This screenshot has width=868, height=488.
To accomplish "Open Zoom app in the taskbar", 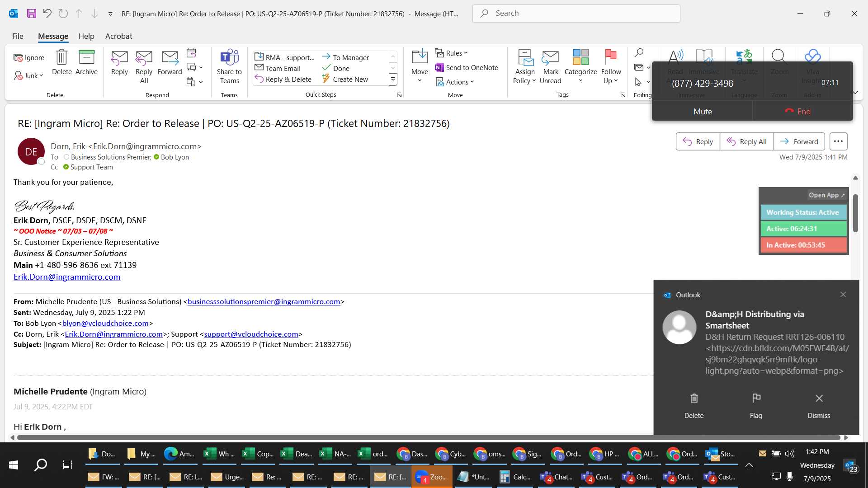I will pyautogui.click(x=432, y=477).
